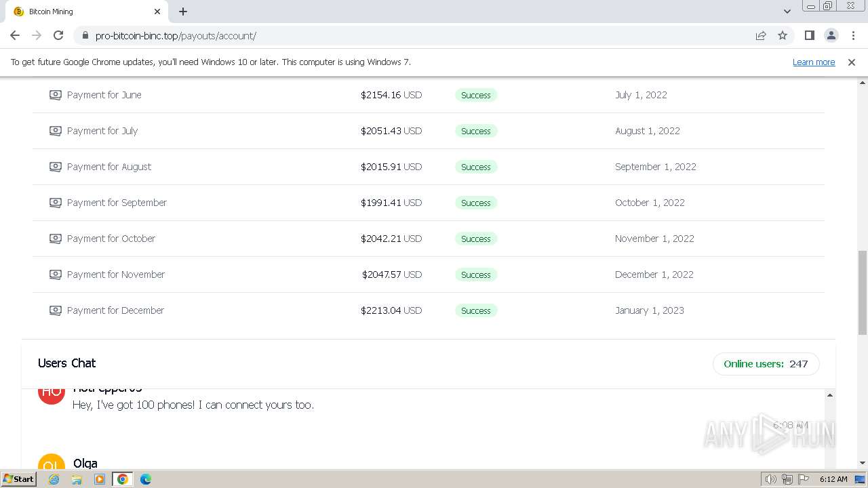Click the Success badge for June payment
The image size is (868, 488).
[476, 95]
